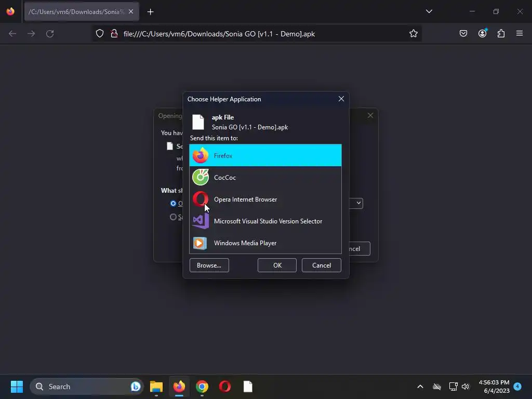Select the Save File radio button
This screenshot has height=399, width=532.
pyautogui.click(x=173, y=217)
